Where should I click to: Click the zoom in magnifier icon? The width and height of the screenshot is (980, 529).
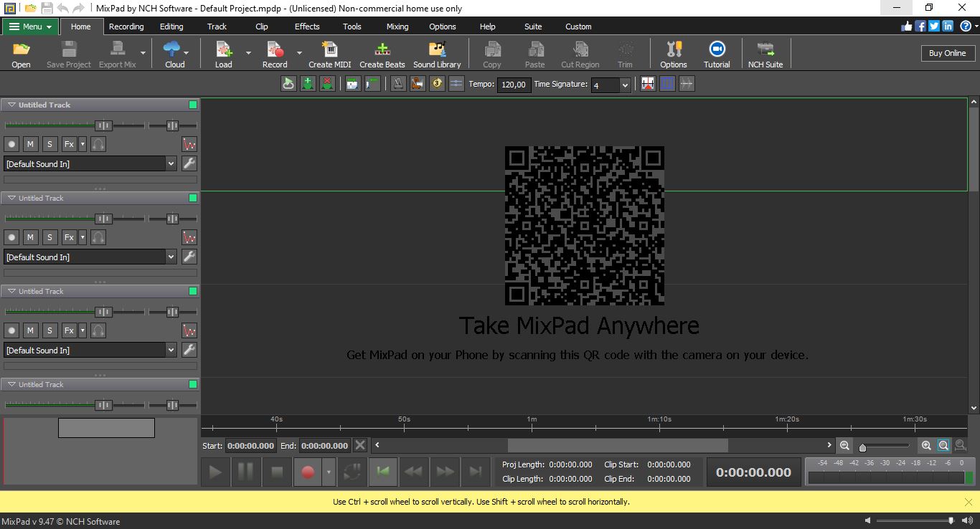point(926,445)
